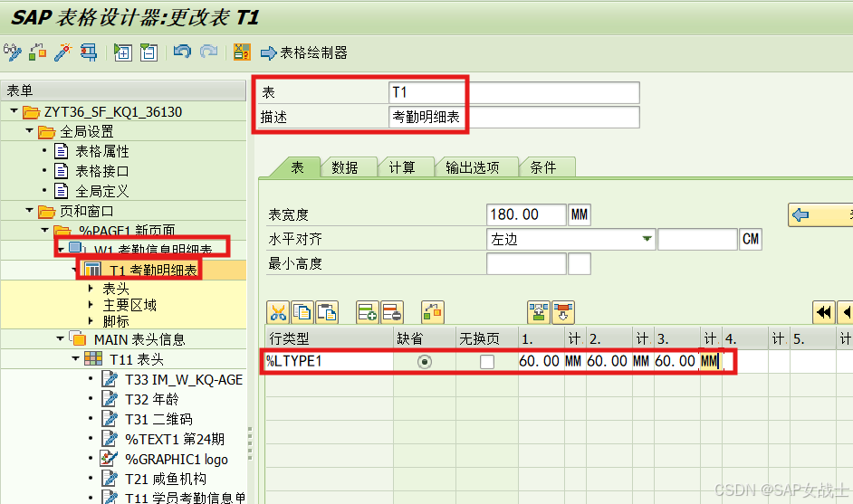853x504 pixels.
Task: Select T21 咸鱼机构 text node
Action: (166, 479)
